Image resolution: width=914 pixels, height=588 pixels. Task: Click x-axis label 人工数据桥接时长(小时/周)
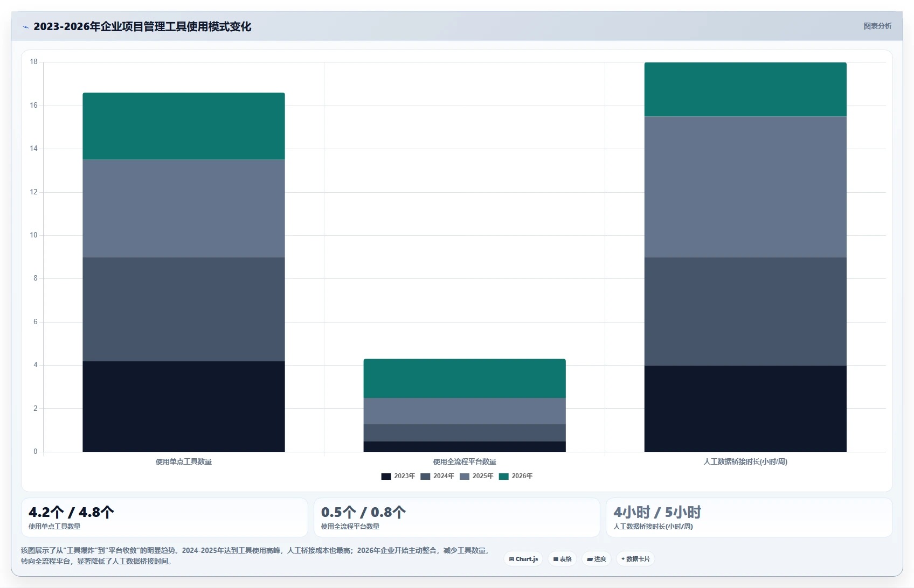click(x=745, y=461)
